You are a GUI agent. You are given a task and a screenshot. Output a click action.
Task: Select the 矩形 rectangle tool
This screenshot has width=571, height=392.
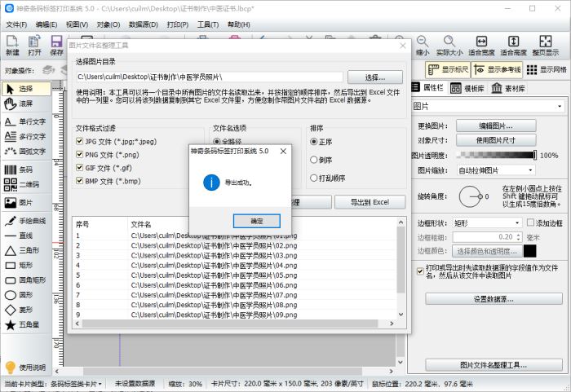(26, 266)
